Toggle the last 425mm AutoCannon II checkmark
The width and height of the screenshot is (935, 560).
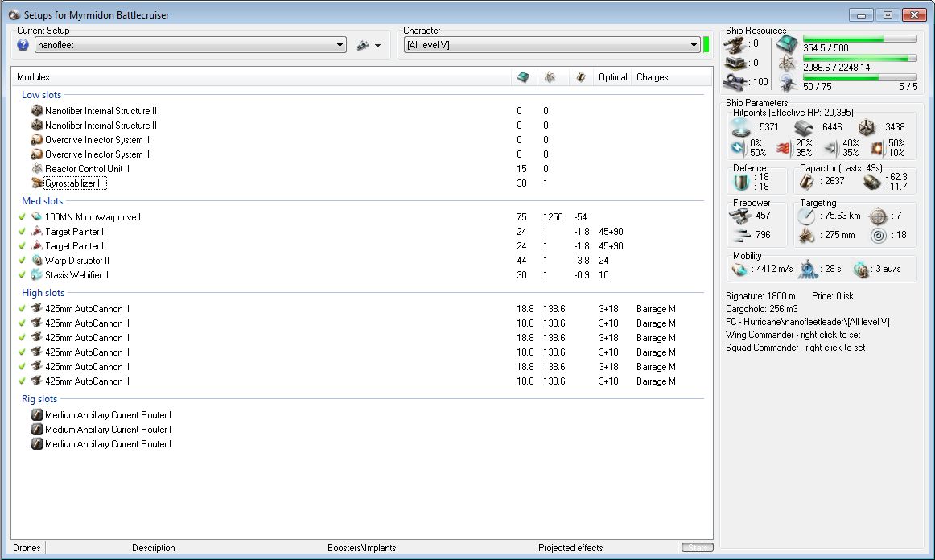click(x=22, y=381)
